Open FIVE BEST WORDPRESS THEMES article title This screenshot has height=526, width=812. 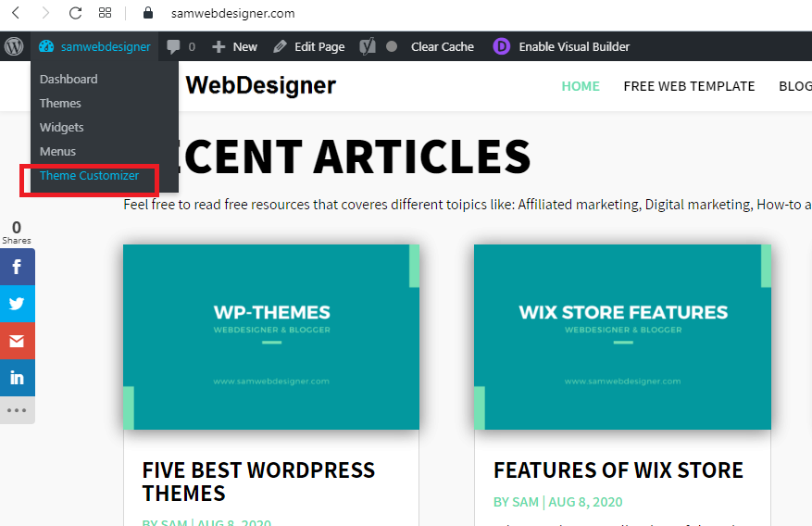click(x=258, y=482)
